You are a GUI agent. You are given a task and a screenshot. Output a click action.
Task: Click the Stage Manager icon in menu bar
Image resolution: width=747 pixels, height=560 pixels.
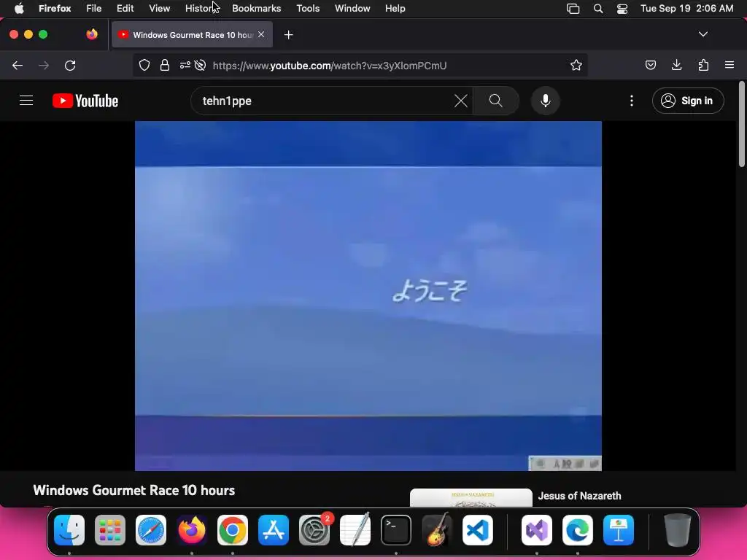tap(573, 9)
